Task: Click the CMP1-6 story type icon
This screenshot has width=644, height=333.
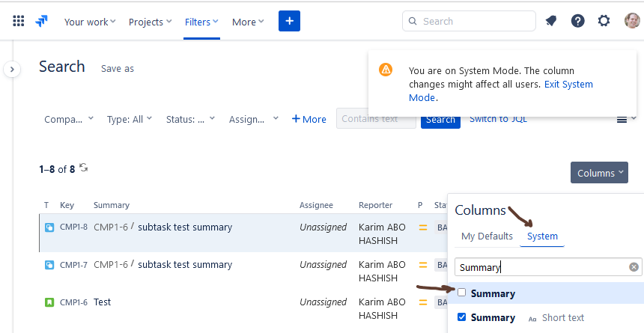Action: (49, 302)
